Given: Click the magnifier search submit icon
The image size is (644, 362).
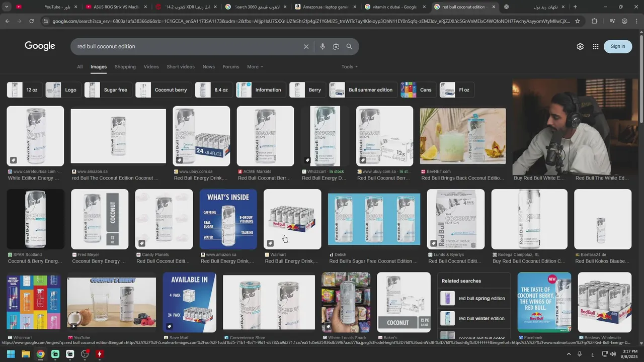Looking at the screenshot, I should point(349,46).
